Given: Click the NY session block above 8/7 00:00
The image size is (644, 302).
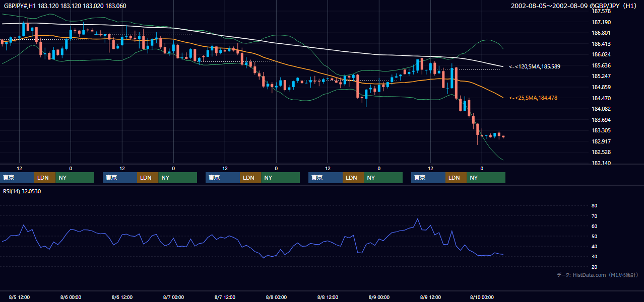Looking at the screenshot, I should click(177, 178).
